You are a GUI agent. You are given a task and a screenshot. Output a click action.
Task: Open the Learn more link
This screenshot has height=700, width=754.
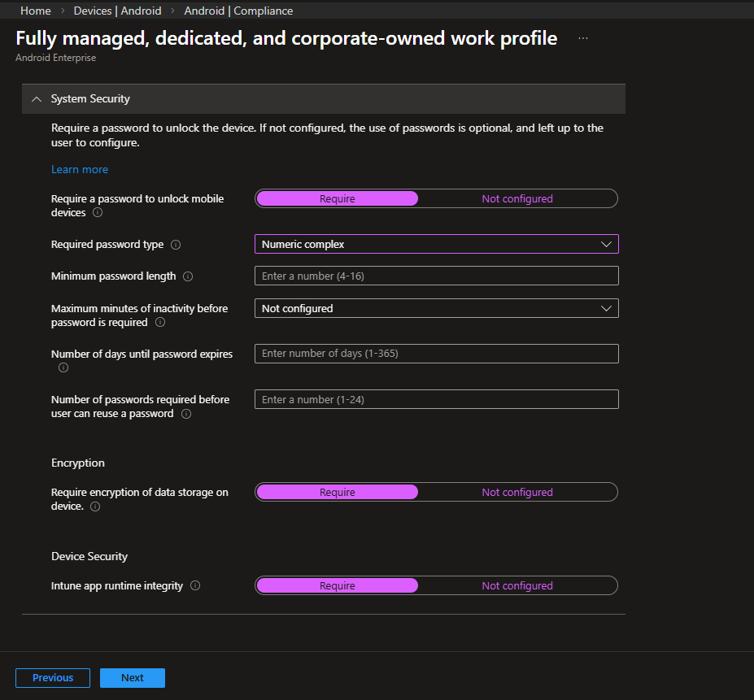point(80,169)
